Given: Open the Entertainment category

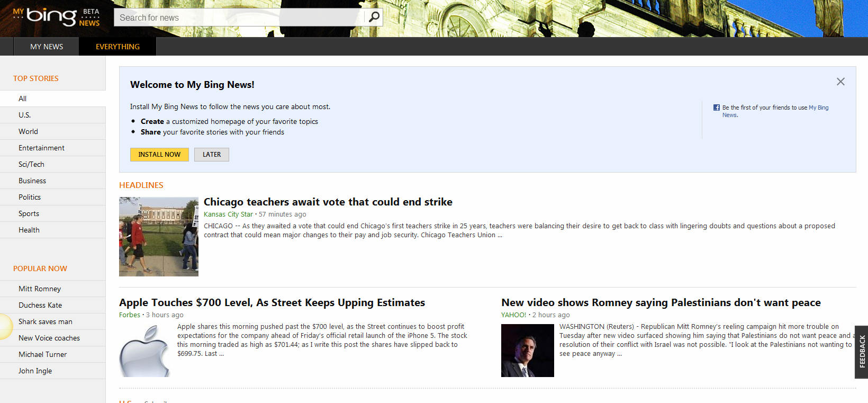Looking at the screenshot, I should 53,148.
